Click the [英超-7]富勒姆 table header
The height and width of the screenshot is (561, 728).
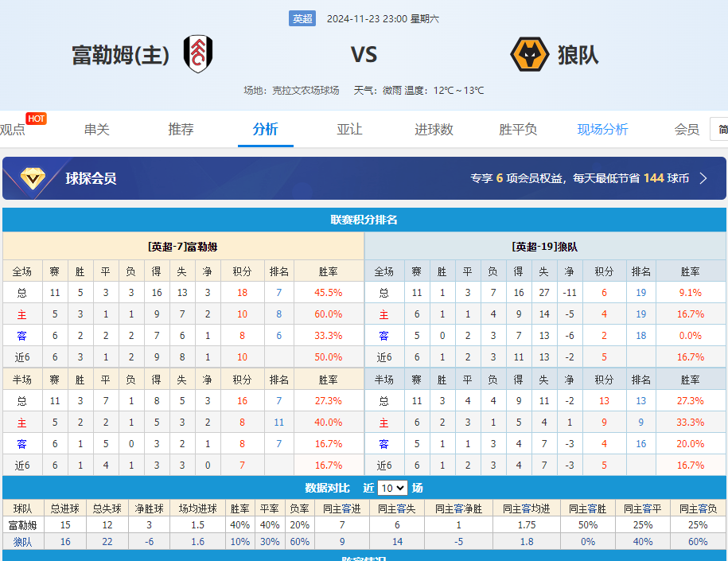pos(183,247)
